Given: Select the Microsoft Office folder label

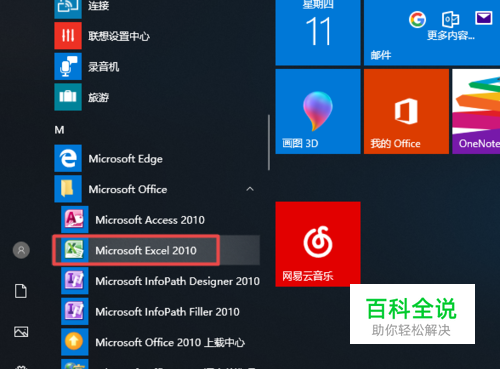Looking at the screenshot, I should (x=128, y=189).
